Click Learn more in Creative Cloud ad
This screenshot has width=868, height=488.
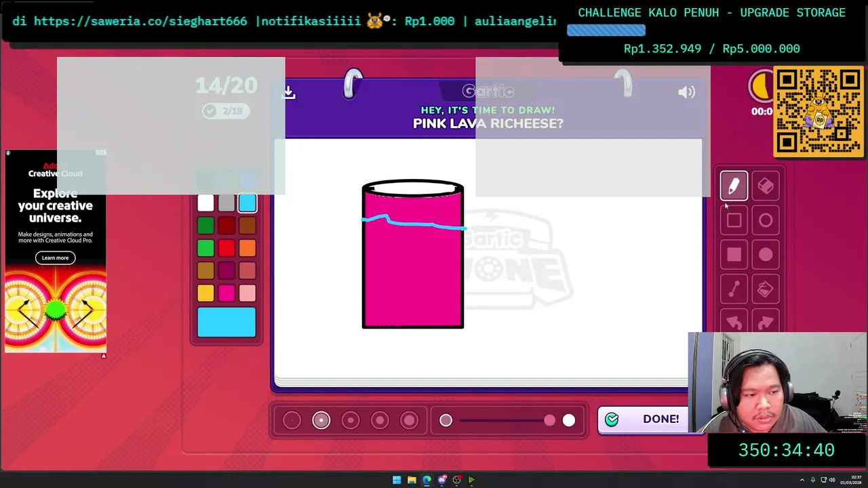(x=55, y=258)
